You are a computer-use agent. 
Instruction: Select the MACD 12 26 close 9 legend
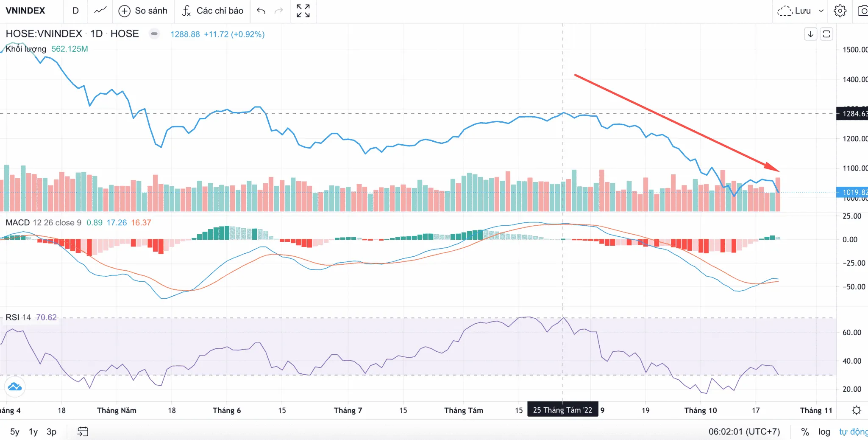coord(43,222)
